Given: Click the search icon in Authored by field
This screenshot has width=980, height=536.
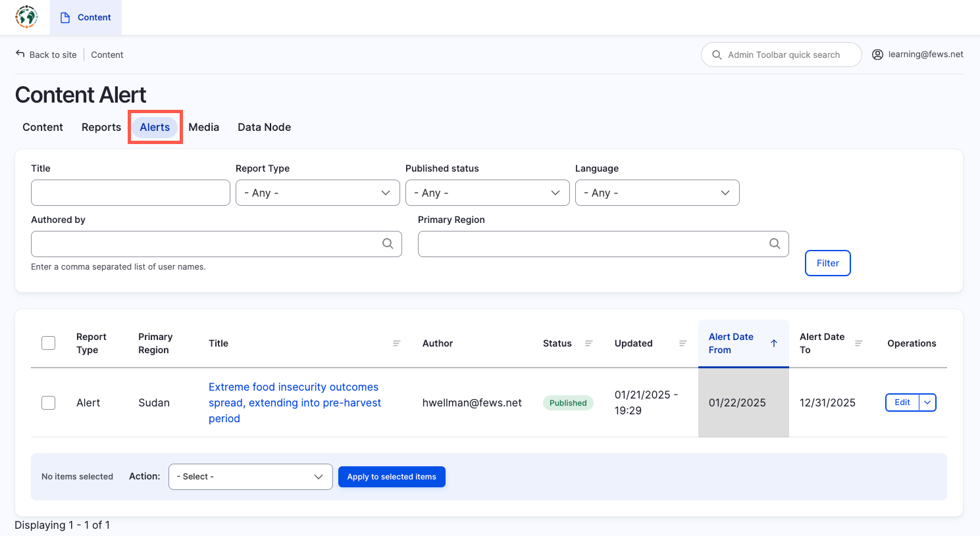Looking at the screenshot, I should point(388,244).
